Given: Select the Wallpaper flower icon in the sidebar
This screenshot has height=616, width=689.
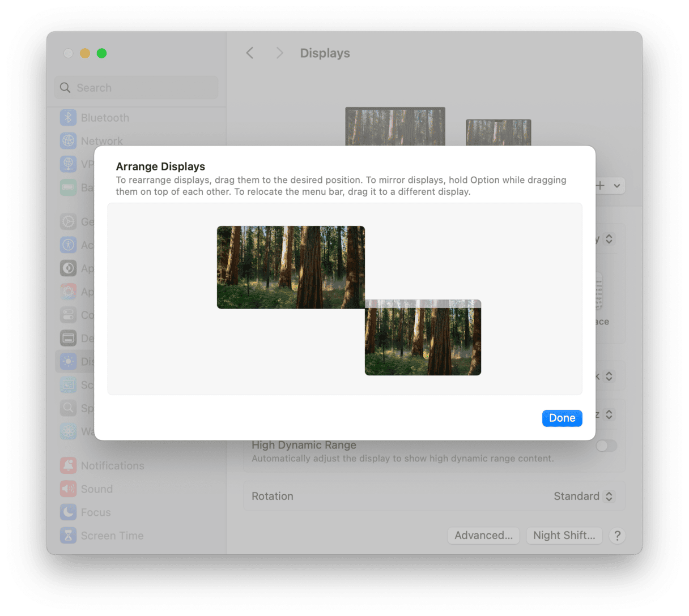Looking at the screenshot, I should click(x=69, y=431).
